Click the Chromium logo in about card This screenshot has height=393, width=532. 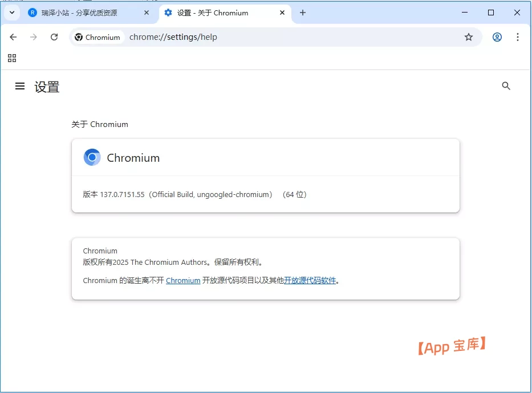(x=92, y=158)
